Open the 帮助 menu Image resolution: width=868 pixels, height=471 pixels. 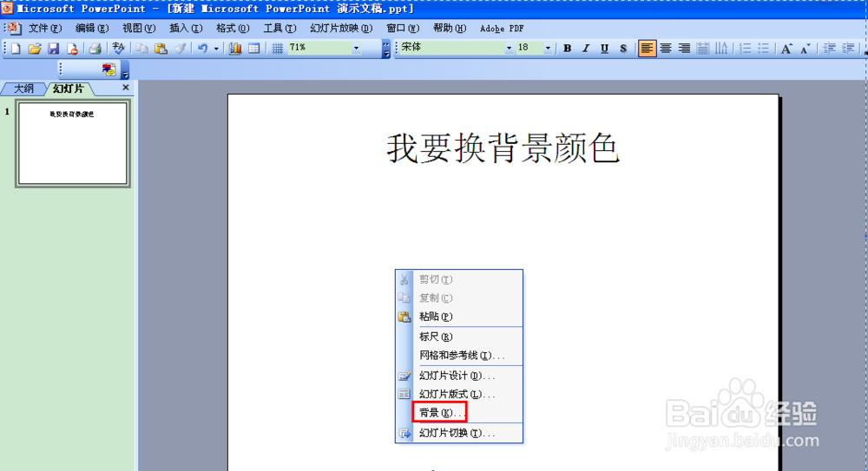[450, 29]
